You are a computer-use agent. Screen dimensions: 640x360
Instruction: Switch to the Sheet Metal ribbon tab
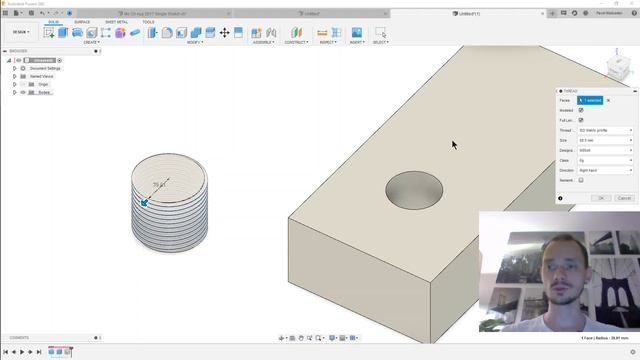pos(116,22)
